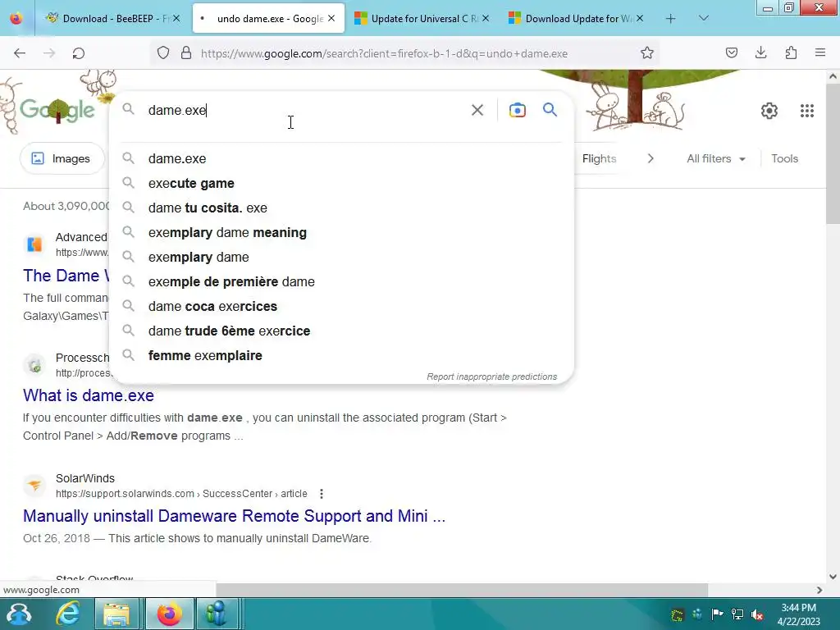Filter results by Images

[x=62, y=158]
